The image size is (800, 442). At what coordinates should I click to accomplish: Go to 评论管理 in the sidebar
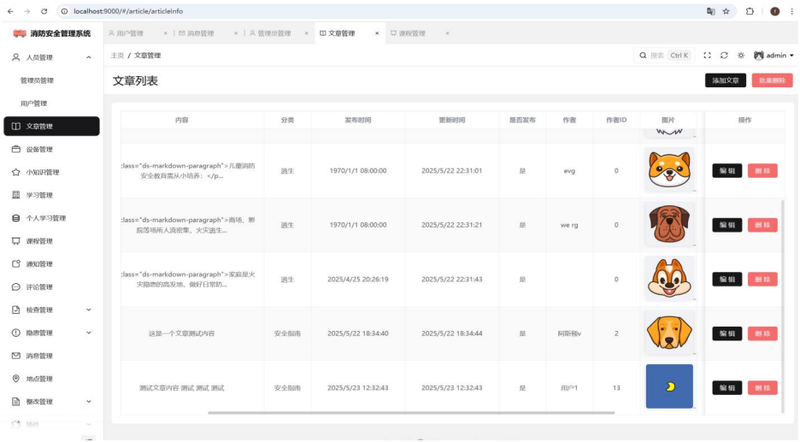tap(38, 287)
